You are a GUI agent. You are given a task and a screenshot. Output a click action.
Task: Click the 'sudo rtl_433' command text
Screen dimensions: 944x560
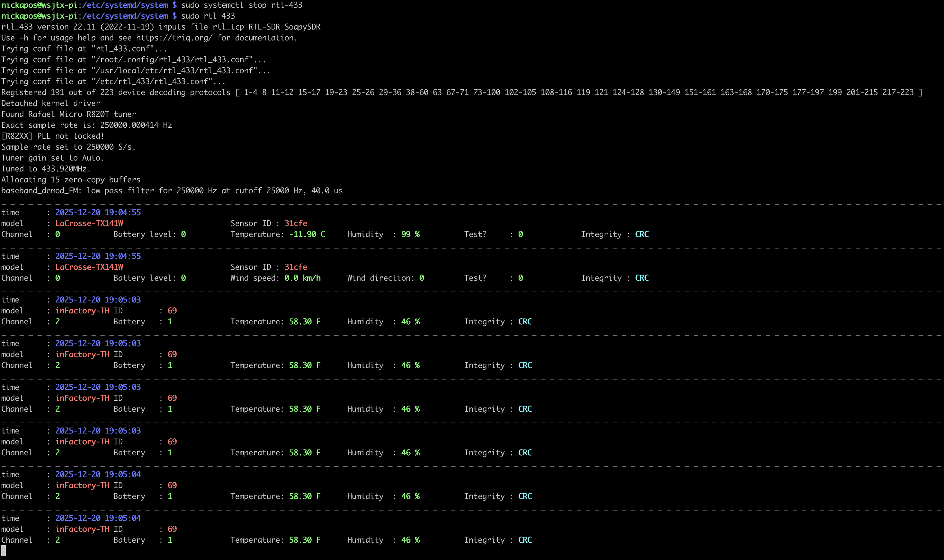208,16
